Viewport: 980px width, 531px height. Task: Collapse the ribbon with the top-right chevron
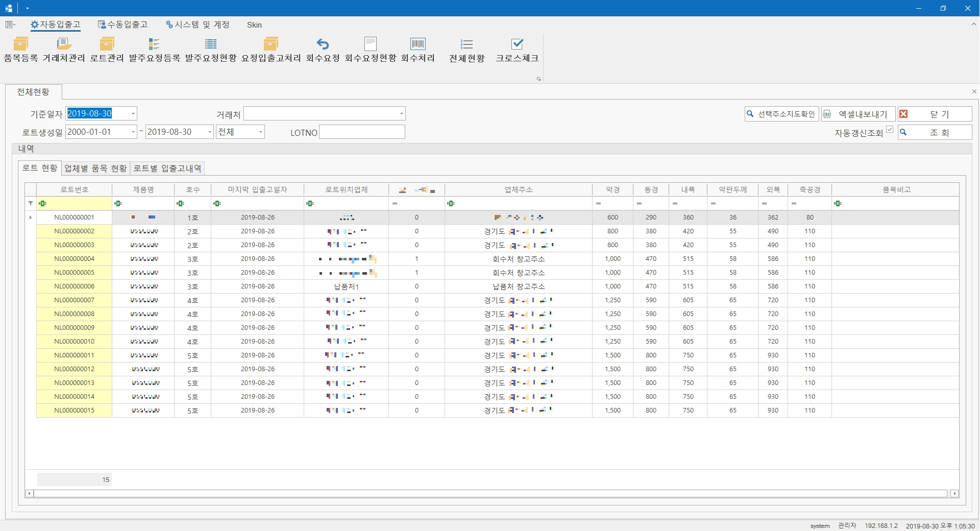(973, 24)
